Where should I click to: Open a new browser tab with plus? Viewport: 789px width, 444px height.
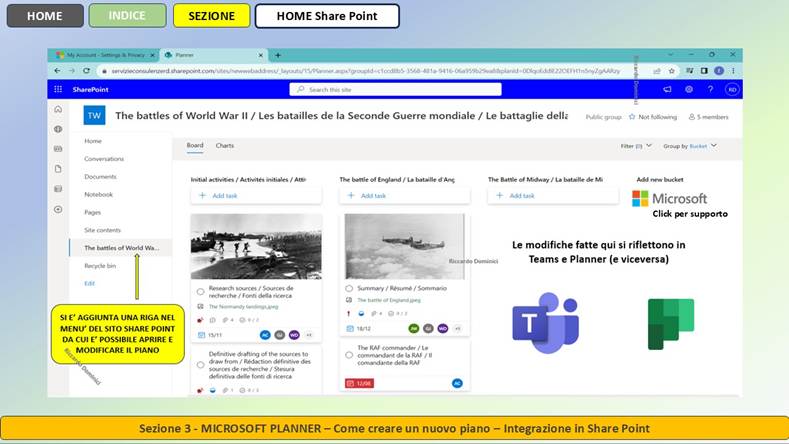pos(278,55)
